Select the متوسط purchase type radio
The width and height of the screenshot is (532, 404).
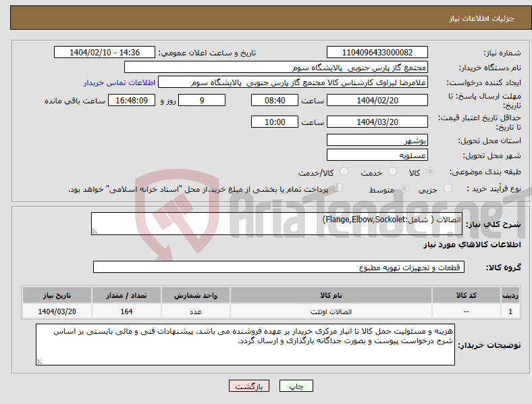[404, 188]
